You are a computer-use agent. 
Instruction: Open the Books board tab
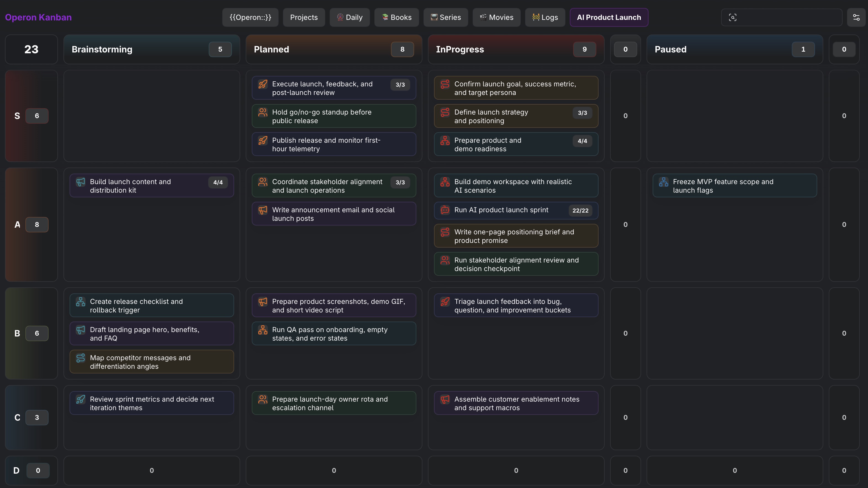tap(397, 17)
